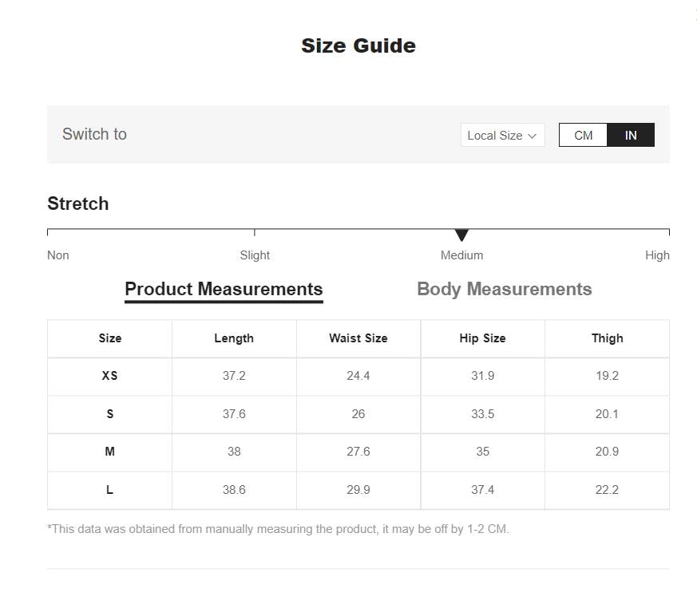Screen dimensions: 697x616
Task: Open the Local Size dropdown
Action: tap(502, 136)
